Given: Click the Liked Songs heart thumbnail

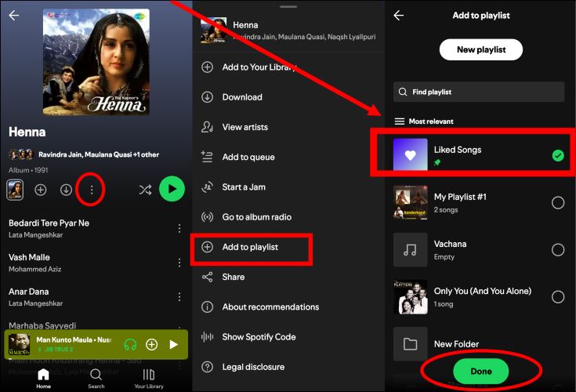Looking at the screenshot, I should tap(411, 154).
